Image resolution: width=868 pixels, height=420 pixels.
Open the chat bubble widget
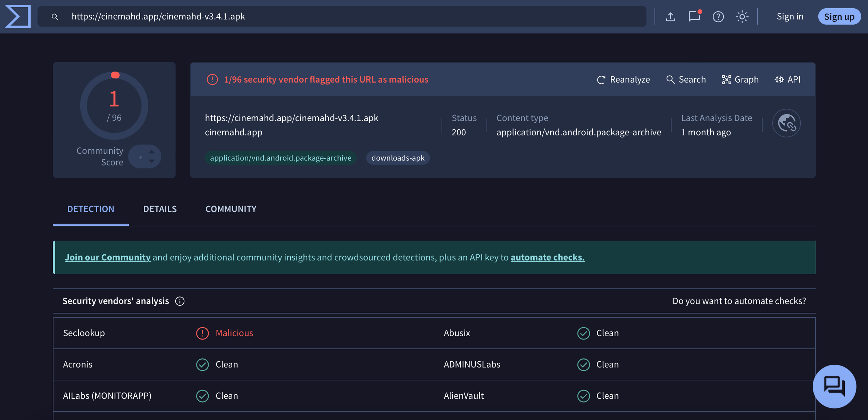click(834, 386)
